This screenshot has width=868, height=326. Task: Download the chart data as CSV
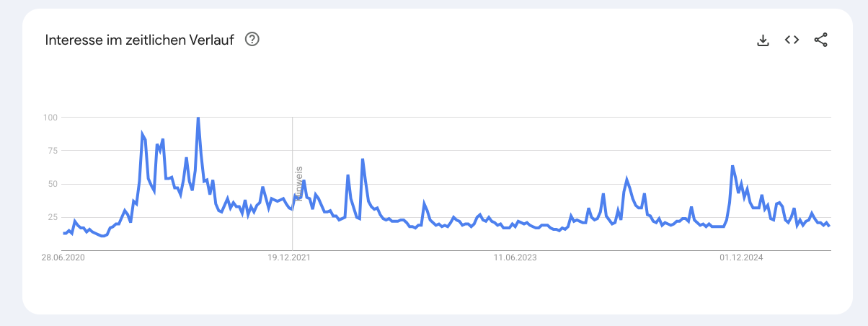763,40
